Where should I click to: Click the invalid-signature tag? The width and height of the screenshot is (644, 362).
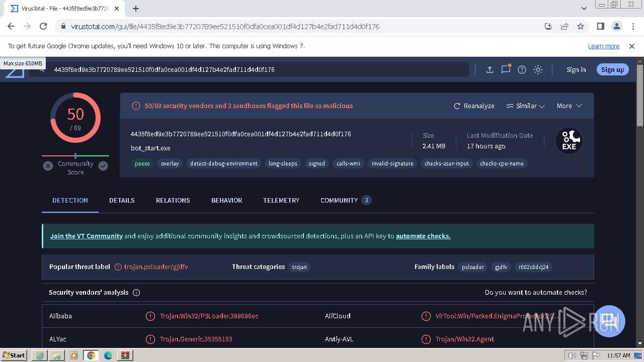coord(392,163)
